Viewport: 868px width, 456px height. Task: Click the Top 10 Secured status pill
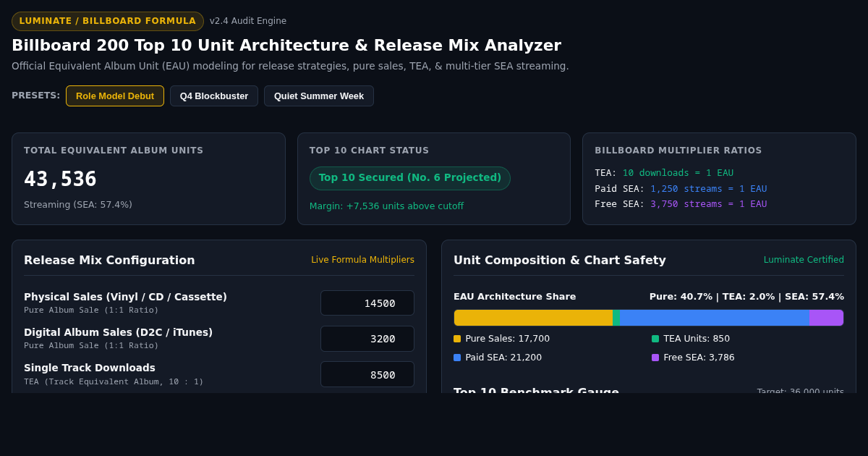(410, 178)
